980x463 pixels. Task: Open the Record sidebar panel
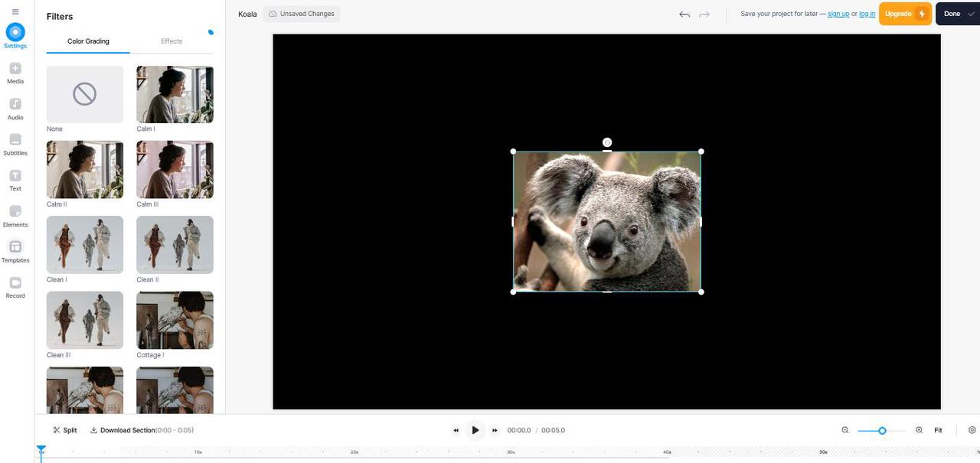point(15,288)
